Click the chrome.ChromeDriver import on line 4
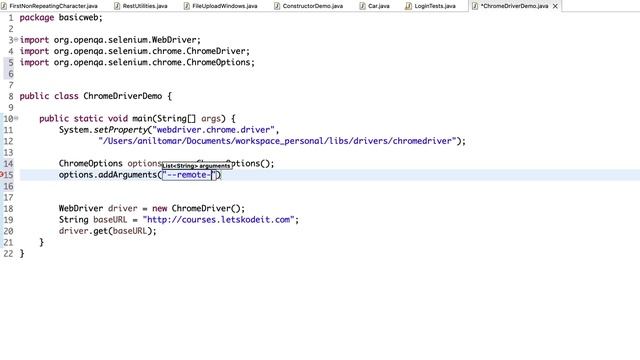 (x=135, y=51)
